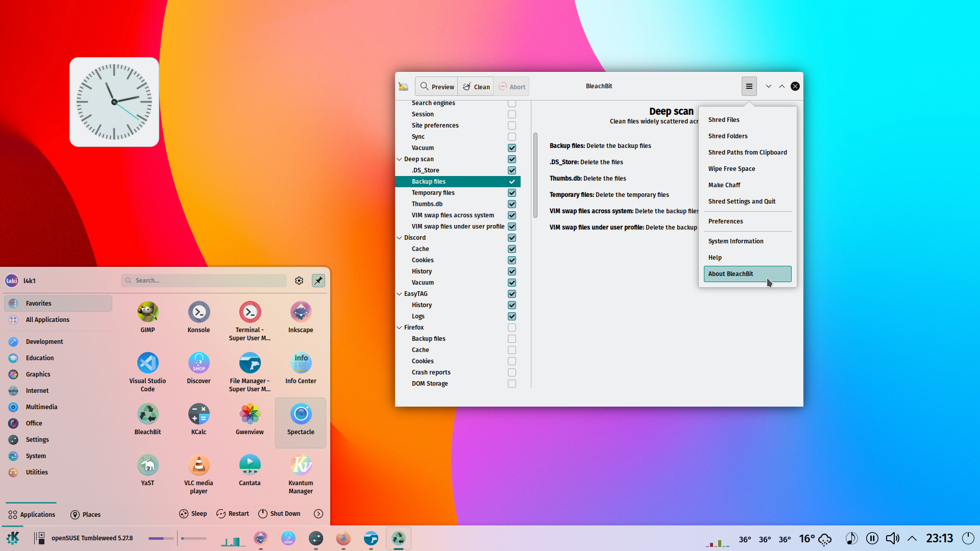
Task: Open the volume control in system tray
Action: [892, 538]
